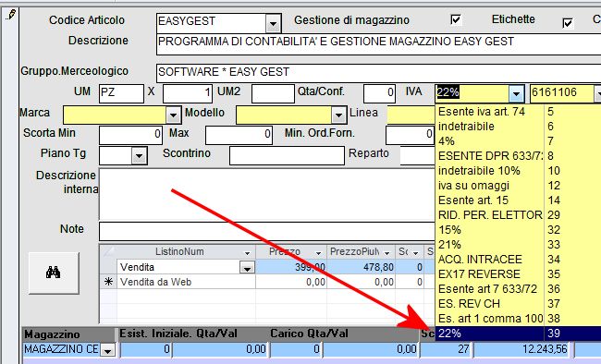Expand the Modello combo box
Screen dimensions: 601x364
coord(338,115)
